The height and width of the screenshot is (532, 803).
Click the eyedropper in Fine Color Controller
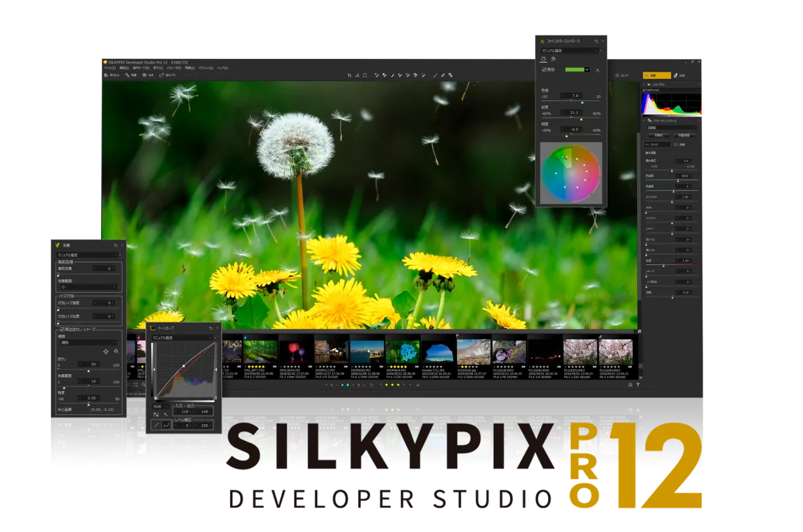point(597,69)
